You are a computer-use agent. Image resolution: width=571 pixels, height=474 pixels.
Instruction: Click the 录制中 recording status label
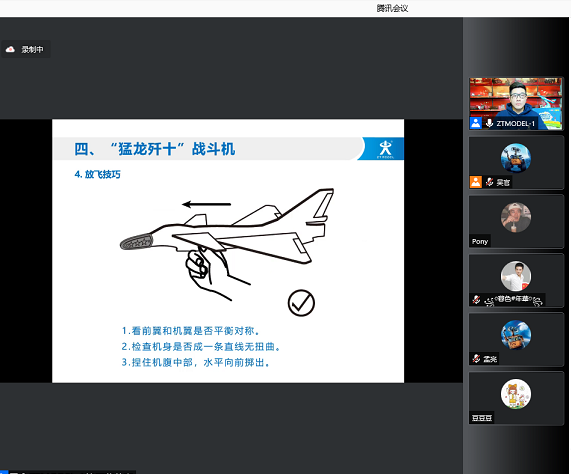click(32, 49)
